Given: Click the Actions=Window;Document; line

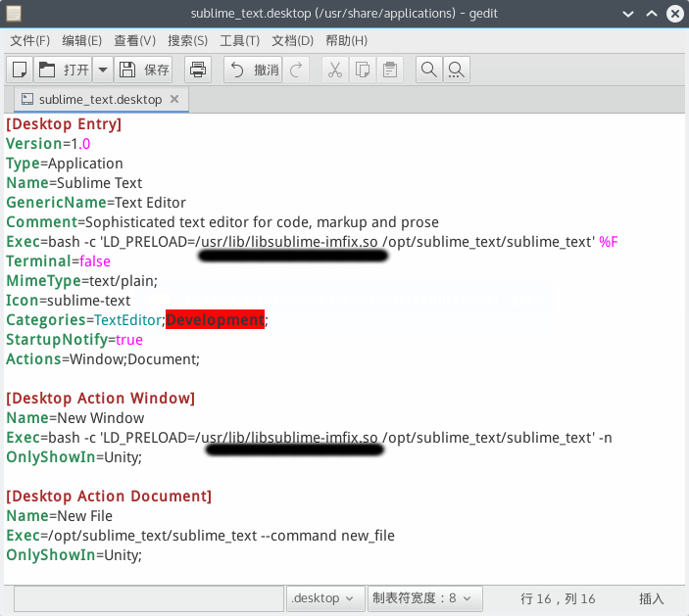Looking at the screenshot, I should click(103, 359).
